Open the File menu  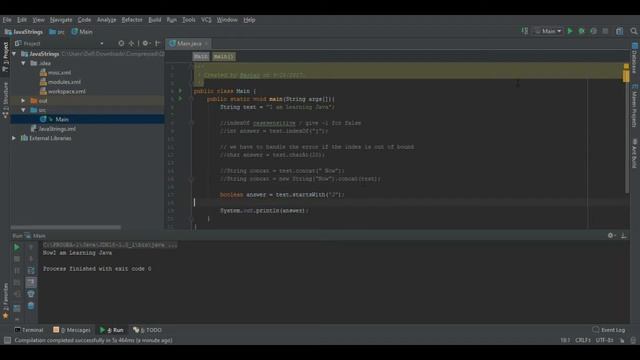7,20
